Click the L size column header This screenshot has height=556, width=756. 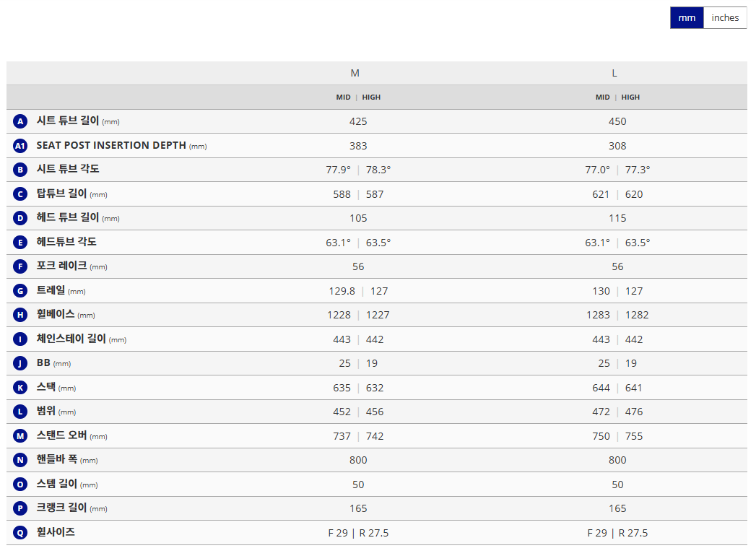(x=614, y=73)
